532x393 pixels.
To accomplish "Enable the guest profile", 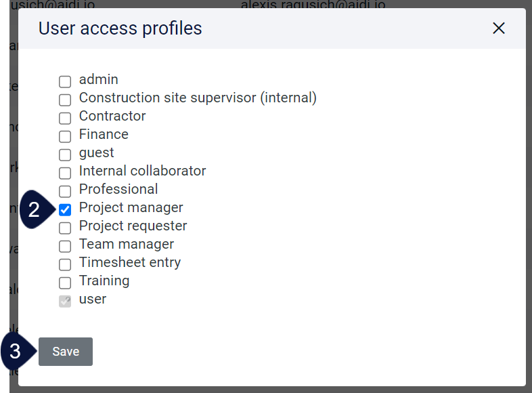I will [x=65, y=155].
